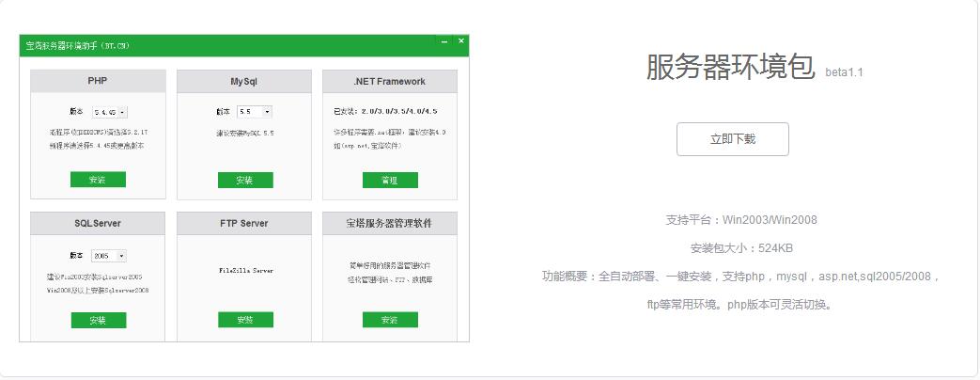This screenshot has width=980, height=380.
Task: Select the FTP Server panel header
Action: point(244,224)
